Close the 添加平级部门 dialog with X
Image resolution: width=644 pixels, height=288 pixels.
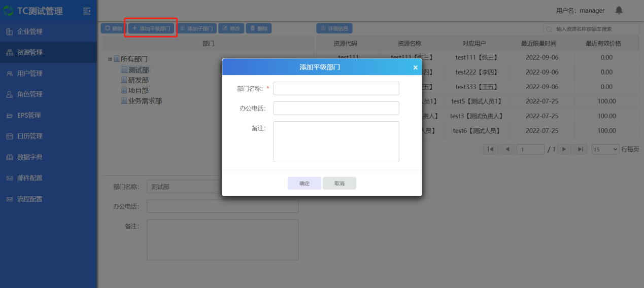tap(415, 67)
